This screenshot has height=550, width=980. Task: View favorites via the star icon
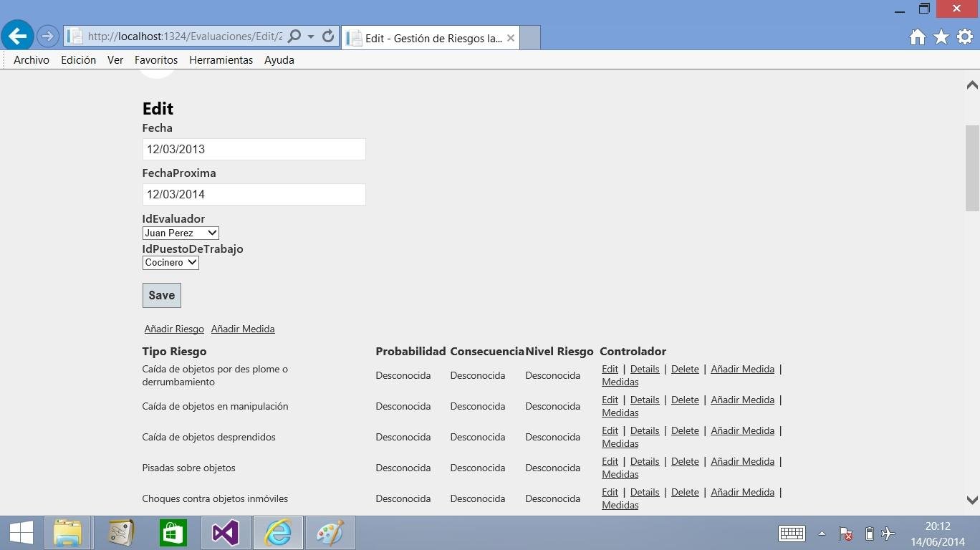(x=940, y=37)
